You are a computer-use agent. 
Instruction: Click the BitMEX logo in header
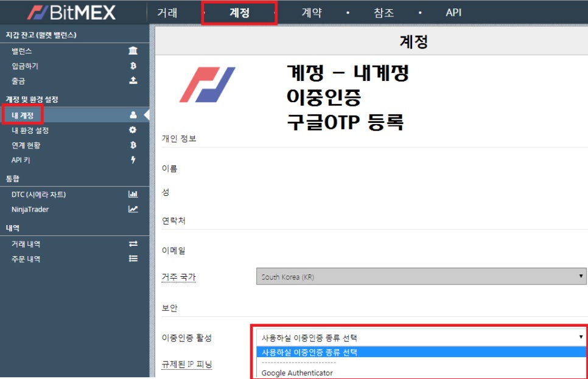[71, 12]
